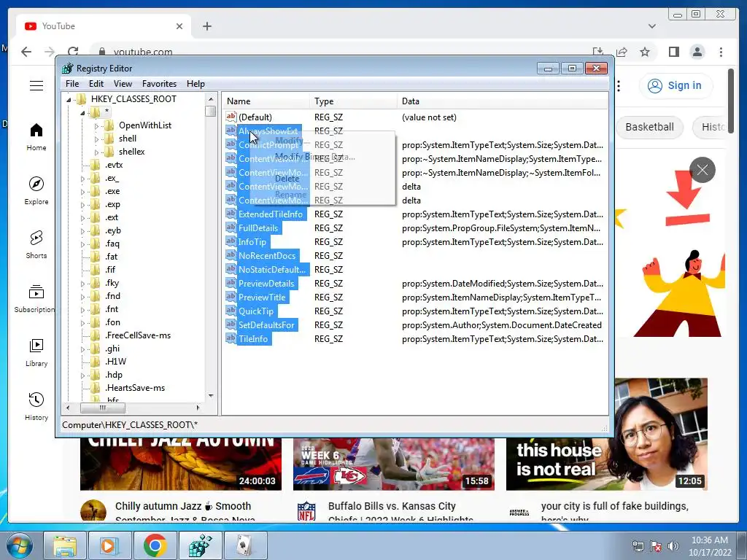The image size is (747, 560).
Task: Click the volume icon in system tray
Action: (673, 546)
